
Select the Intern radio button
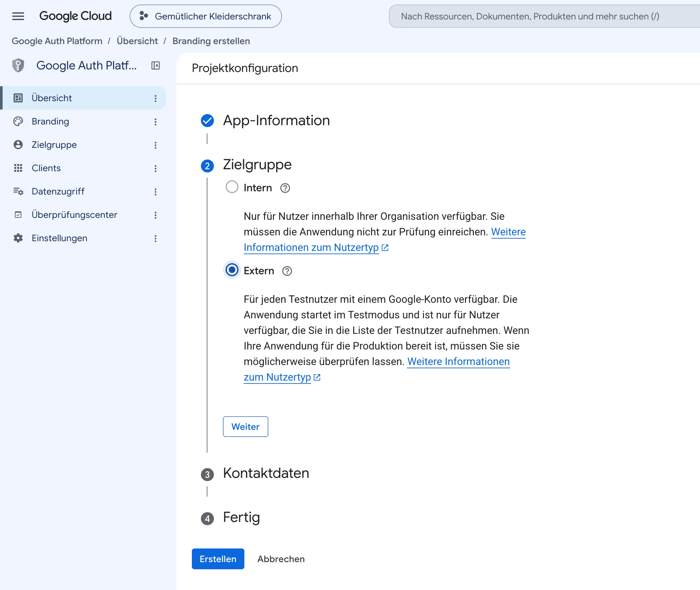(x=232, y=187)
